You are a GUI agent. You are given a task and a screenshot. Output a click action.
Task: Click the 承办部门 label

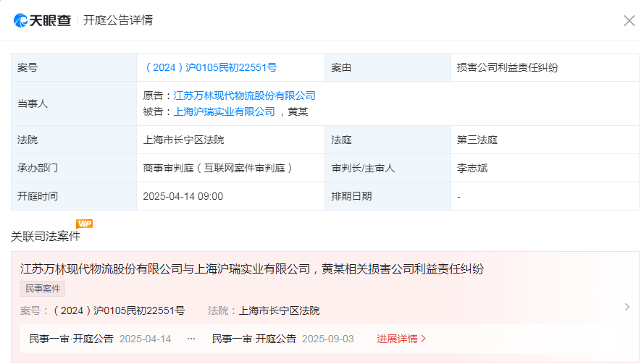click(38, 168)
